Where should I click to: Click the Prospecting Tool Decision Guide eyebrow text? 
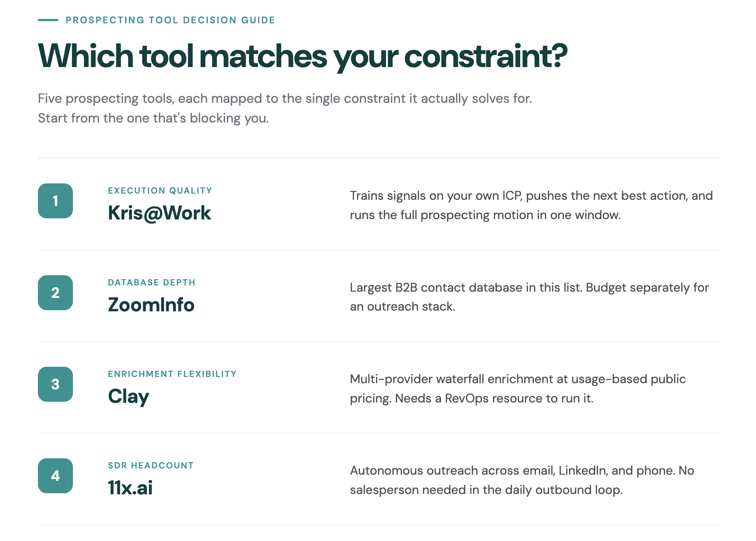170,20
